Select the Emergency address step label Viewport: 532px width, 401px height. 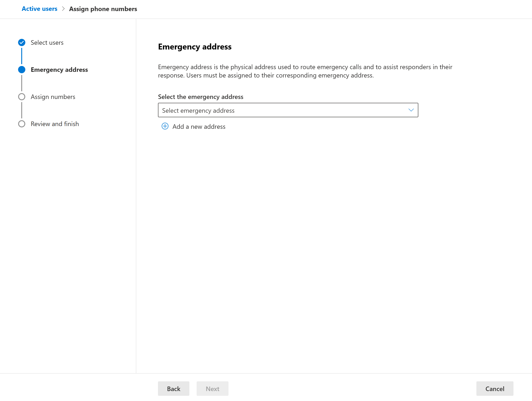coord(59,70)
